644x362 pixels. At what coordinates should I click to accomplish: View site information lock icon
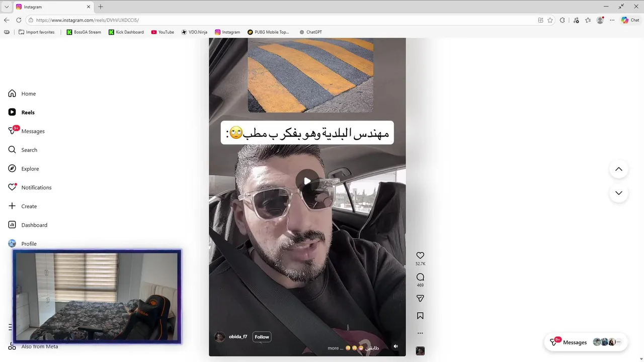[31, 20]
